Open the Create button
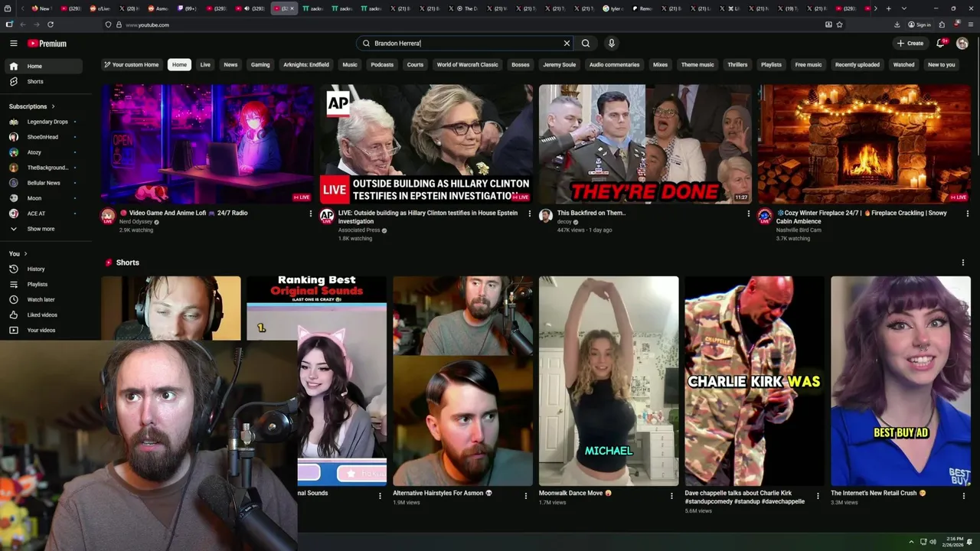Screen dimensions: 980x551 pyautogui.click(x=910, y=44)
